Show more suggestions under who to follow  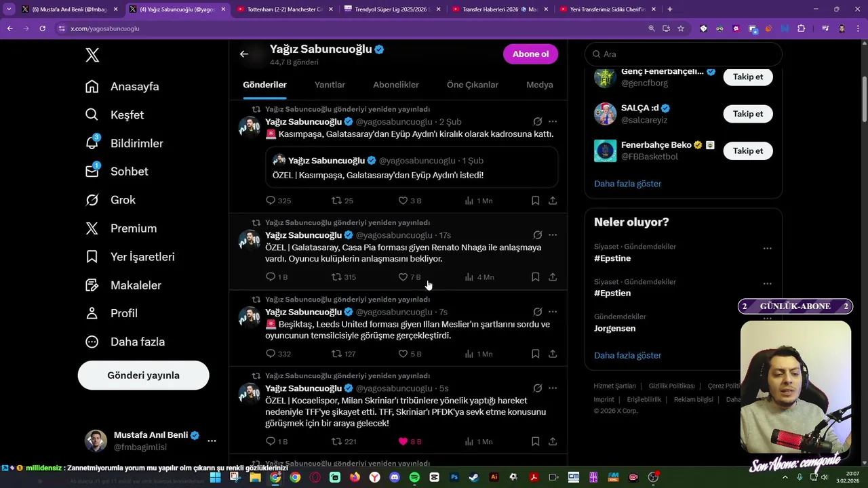pyautogui.click(x=627, y=184)
